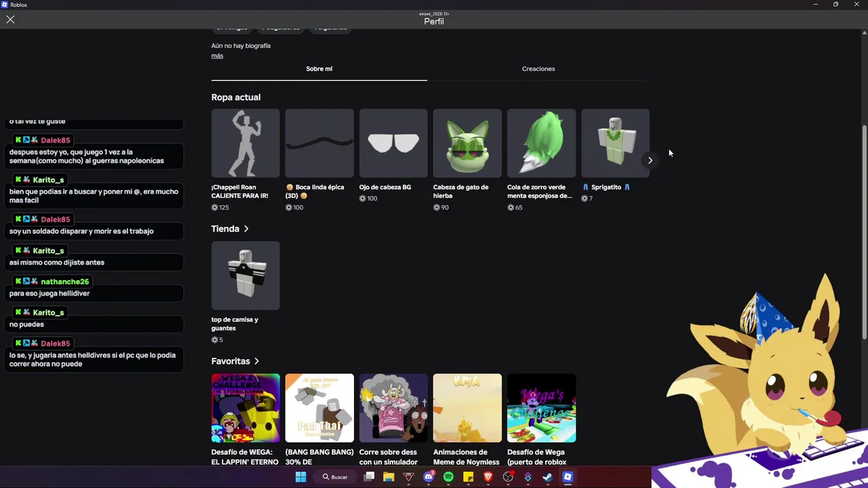
Task: Open Steam from the taskbar
Action: [547, 477]
